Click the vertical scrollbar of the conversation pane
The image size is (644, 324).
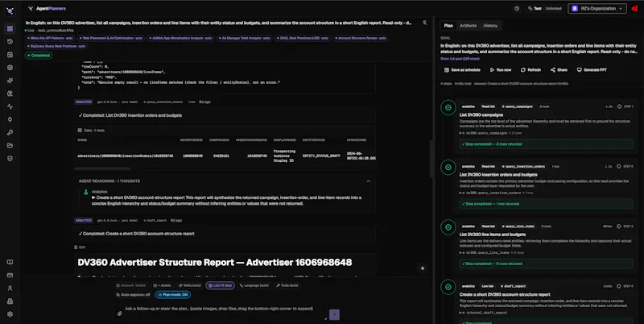pos(431,159)
